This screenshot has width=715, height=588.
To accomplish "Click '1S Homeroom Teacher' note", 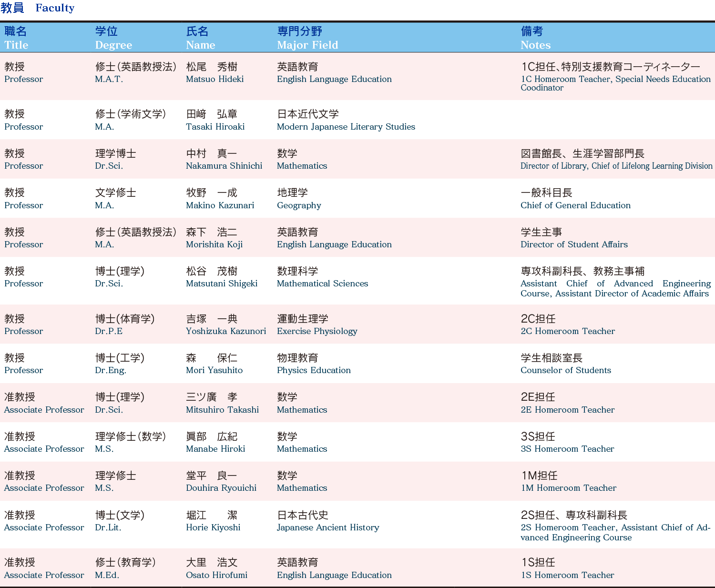I will [x=567, y=575].
